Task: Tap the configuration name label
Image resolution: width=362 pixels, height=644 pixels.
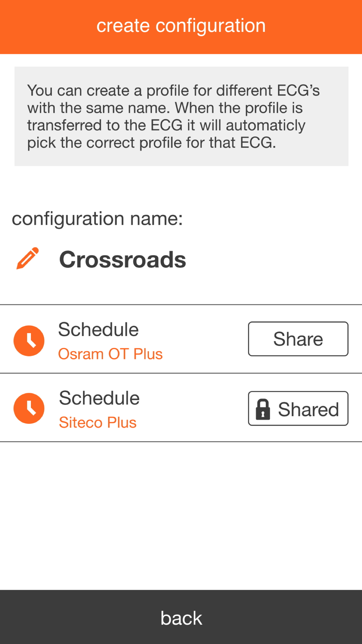Action: pos(97,218)
